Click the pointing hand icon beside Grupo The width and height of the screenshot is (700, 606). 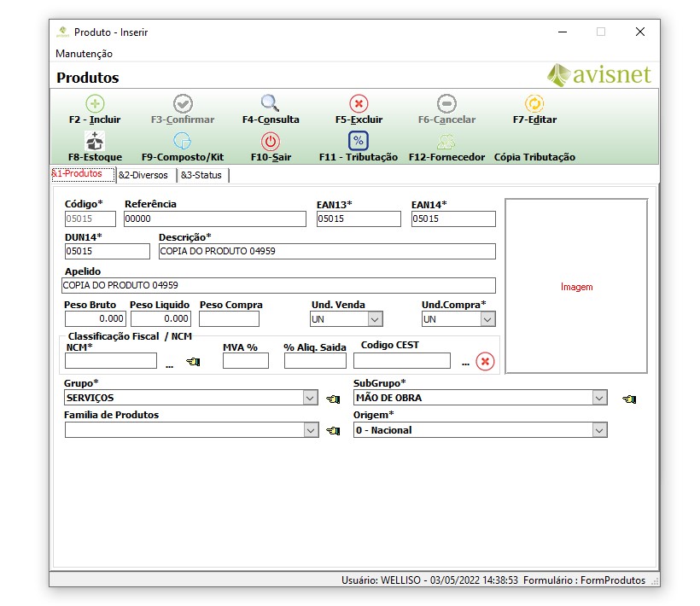point(333,399)
